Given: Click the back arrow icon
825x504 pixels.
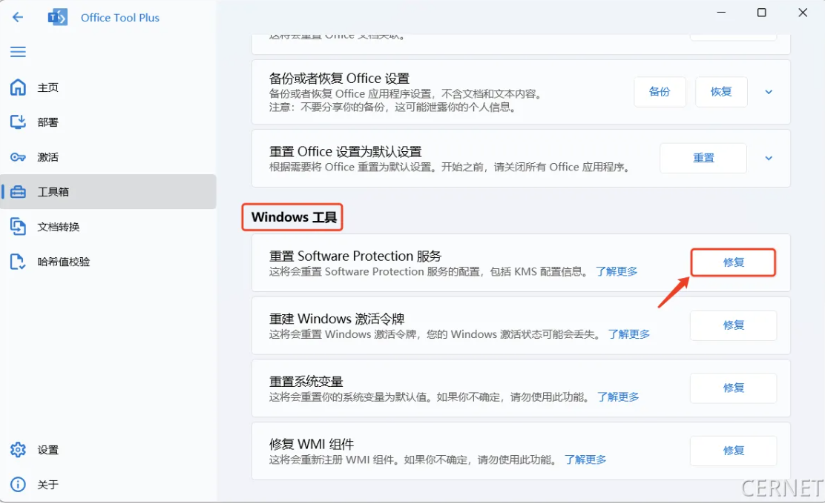Looking at the screenshot, I should (18, 17).
